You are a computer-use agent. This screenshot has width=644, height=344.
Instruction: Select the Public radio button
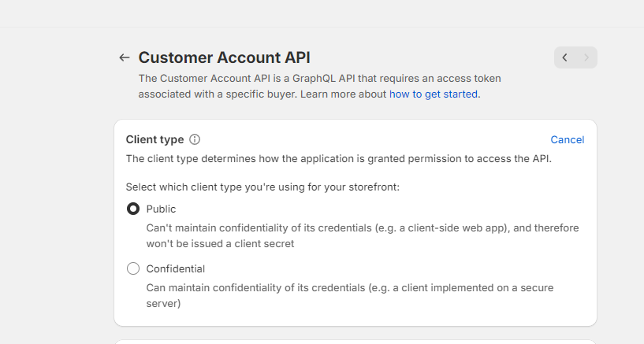click(133, 209)
